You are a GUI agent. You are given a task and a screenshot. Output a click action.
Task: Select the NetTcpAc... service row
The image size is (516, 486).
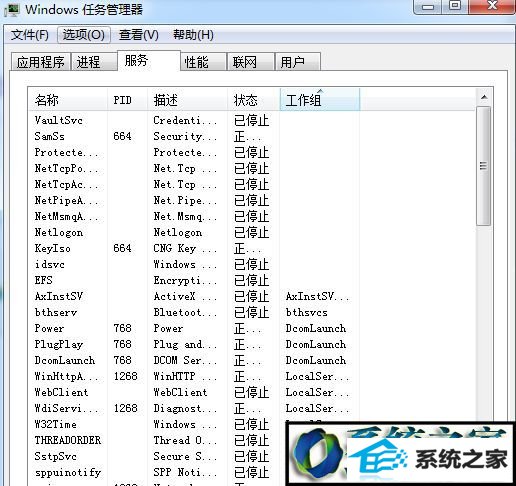coord(252,184)
